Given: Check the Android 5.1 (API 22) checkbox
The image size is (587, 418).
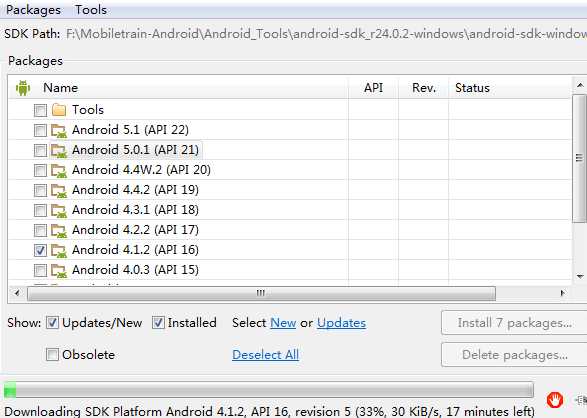Looking at the screenshot, I should click(x=40, y=131).
